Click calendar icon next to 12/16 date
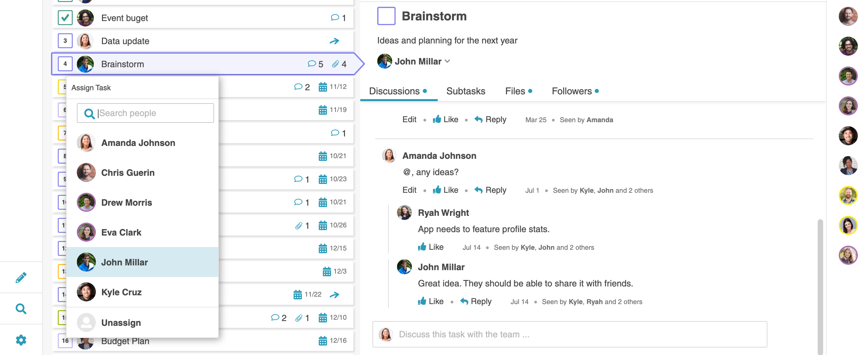 [x=323, y=340]
